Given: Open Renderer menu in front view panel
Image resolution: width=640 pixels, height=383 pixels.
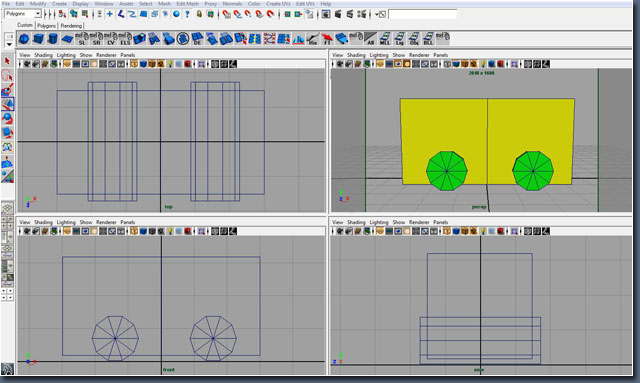Looking at the screenshot, I should coord(106,222).
